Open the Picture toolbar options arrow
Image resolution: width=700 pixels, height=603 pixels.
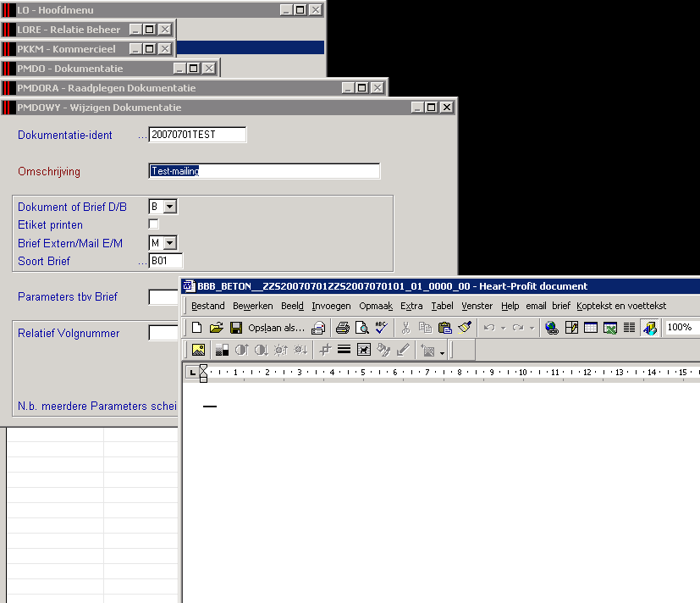coord(442,353)
